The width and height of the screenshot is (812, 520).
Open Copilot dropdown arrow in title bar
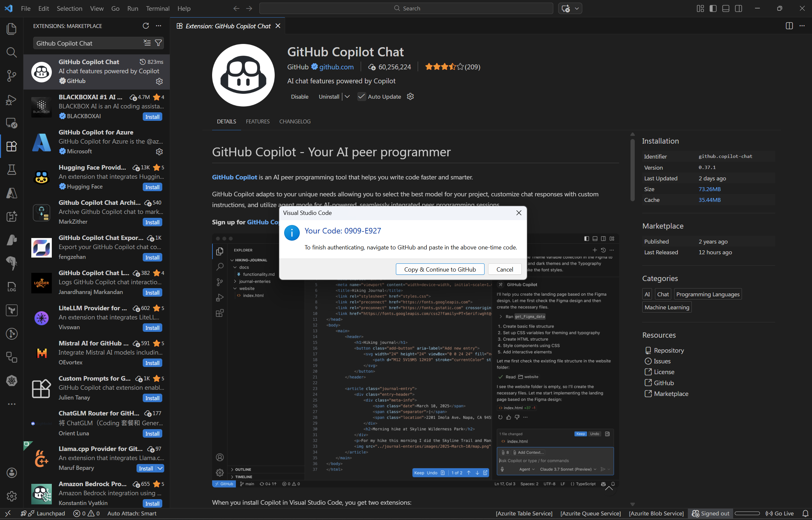coord(577,8)
